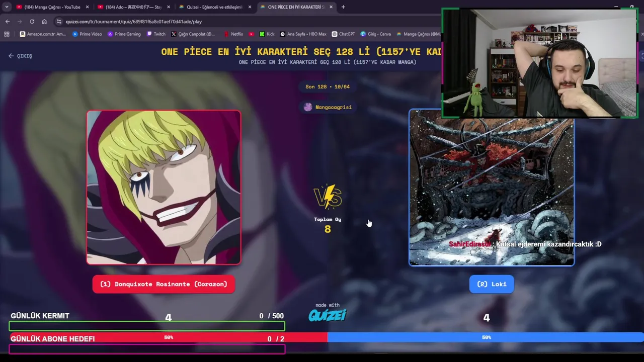Open the Twitch bookmark
The width and height of the screenshot is (644, 362).
coord(156,34)
